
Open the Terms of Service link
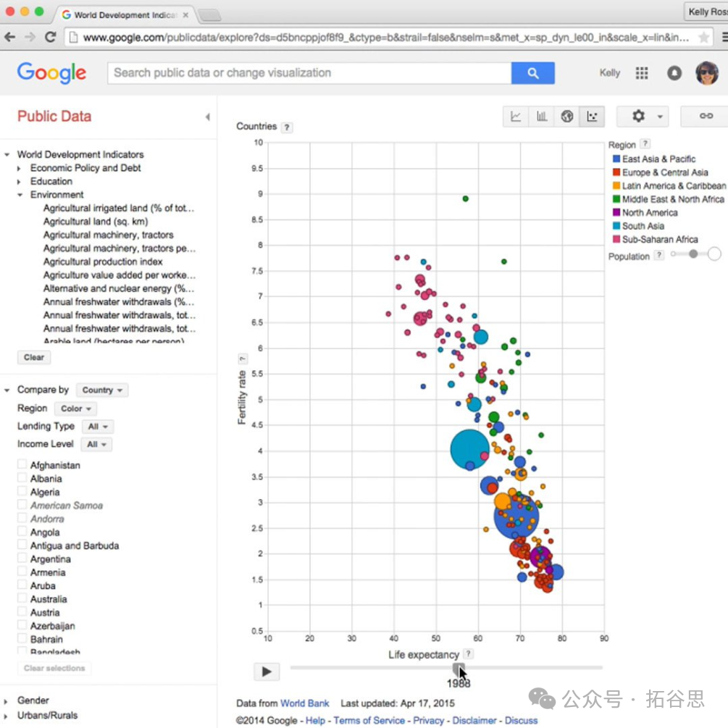[369, 720]
